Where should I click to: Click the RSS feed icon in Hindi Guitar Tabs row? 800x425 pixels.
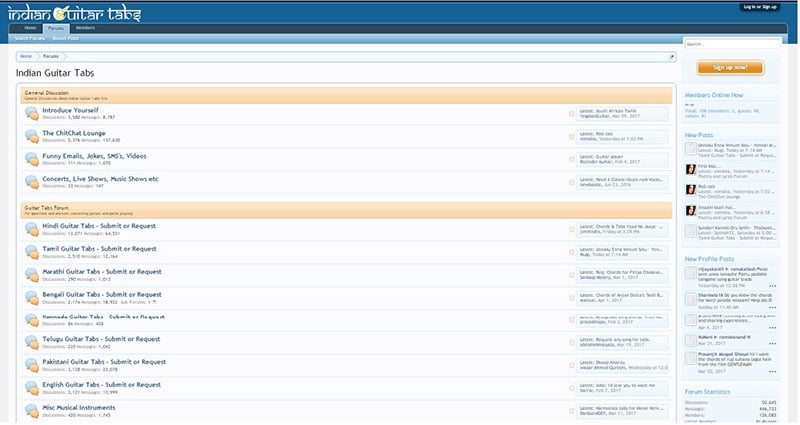[x=571, y=230]
